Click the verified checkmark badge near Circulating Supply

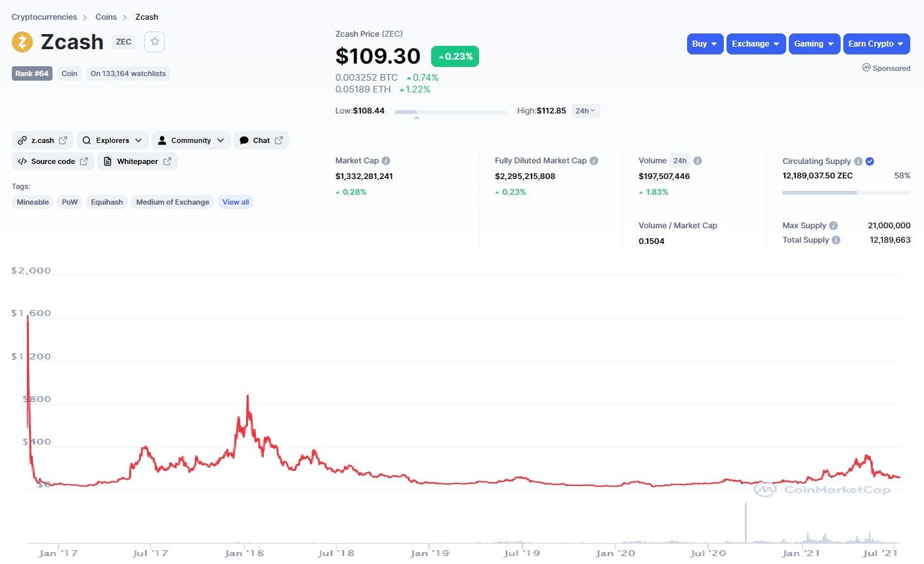coord(870,161)
